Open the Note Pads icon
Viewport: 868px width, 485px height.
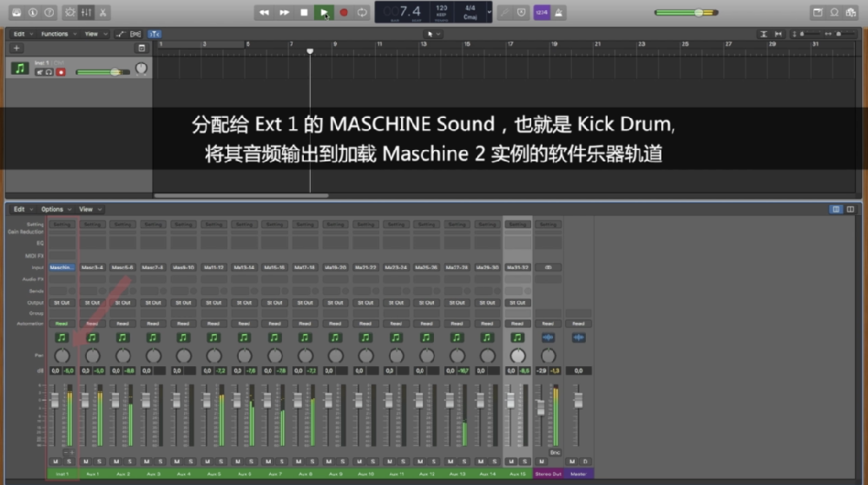click(x=818, y=12)
